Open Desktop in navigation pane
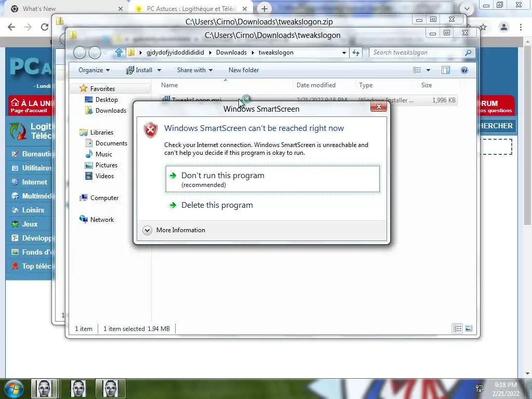This screenshot has width=532, height=399. [107, 100]
